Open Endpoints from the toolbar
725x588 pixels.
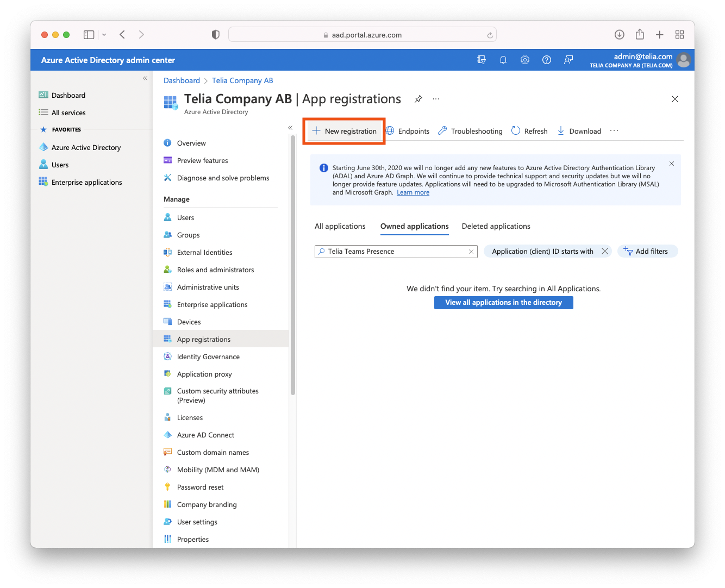point(408,131)
